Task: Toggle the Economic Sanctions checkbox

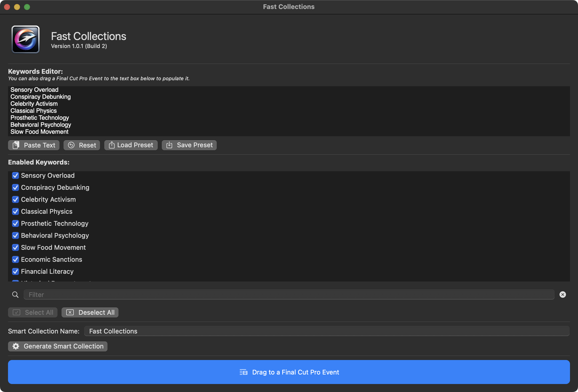Action: 15,259
